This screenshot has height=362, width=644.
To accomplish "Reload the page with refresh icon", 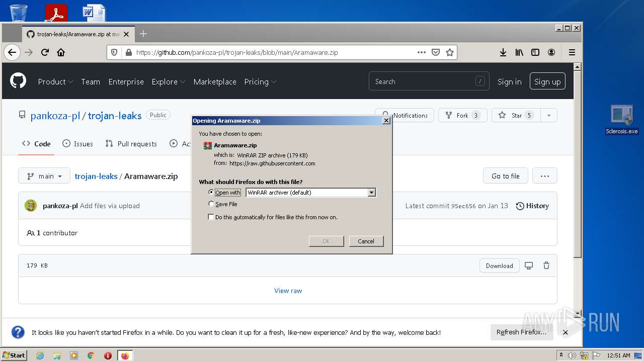I will 45,52.
